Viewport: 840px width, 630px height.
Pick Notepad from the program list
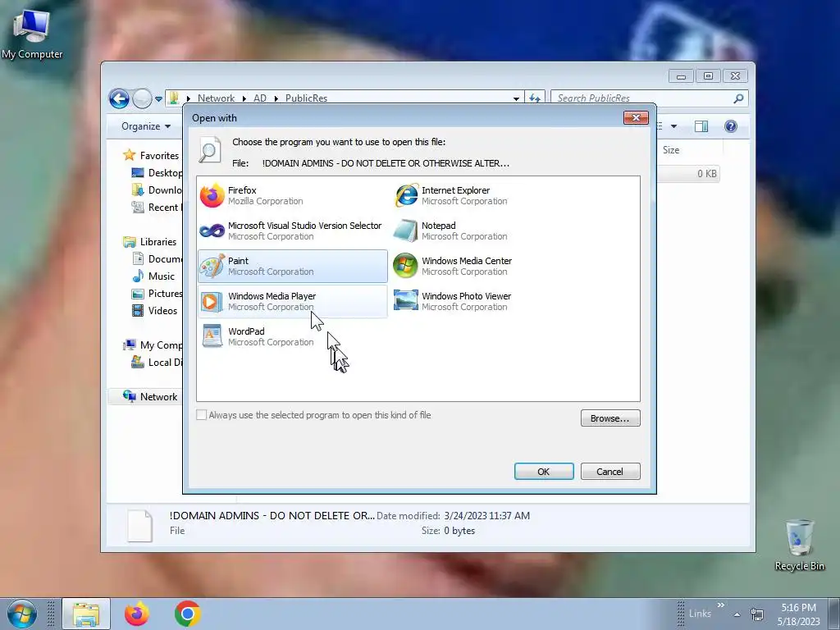(486, 231)
